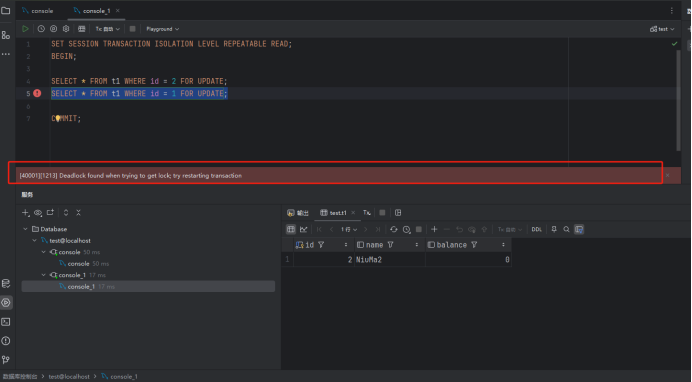The image size is (692, 382).
Task: Open the 1 行 page size dropdown
Action: [x=349, y=229]
